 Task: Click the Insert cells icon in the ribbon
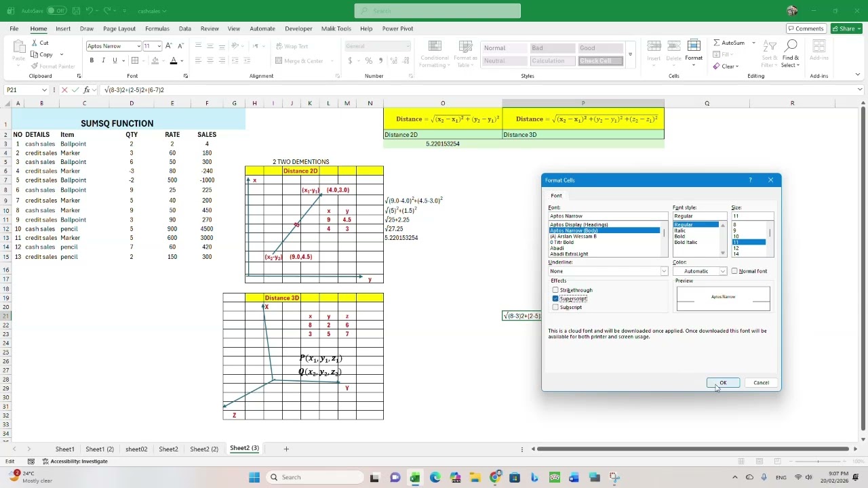click(x=654, y=45)
